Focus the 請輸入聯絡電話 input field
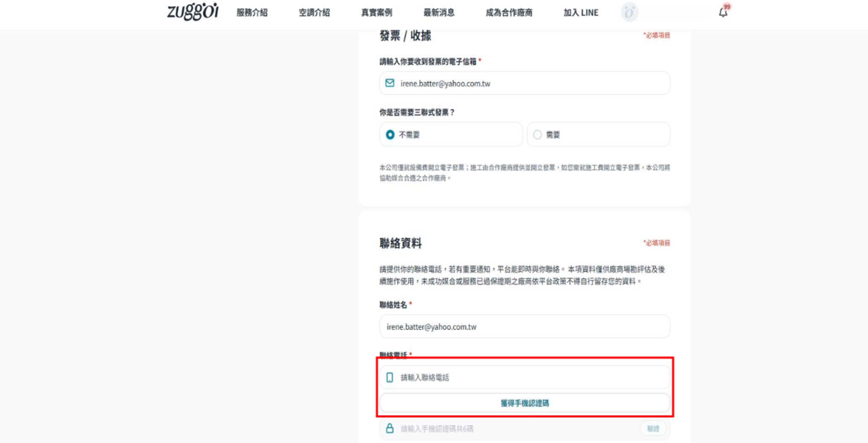The image size is (868, 443). pos(525,377)
